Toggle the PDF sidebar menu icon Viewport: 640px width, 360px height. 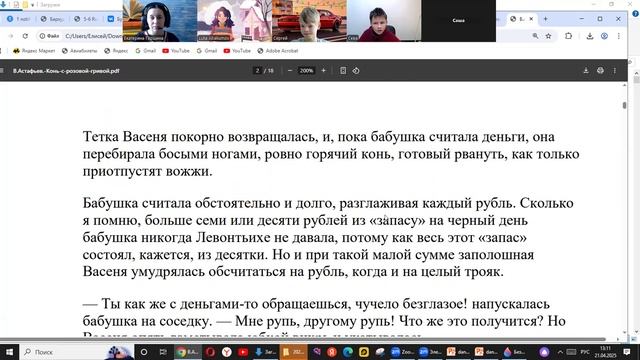point(2,71)
